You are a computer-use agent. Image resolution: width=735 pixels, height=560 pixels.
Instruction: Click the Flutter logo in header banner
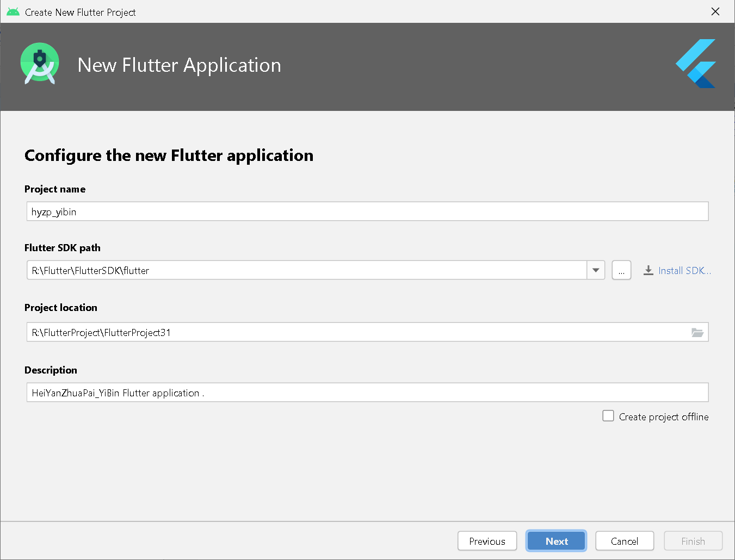click(x=697, y=64)
